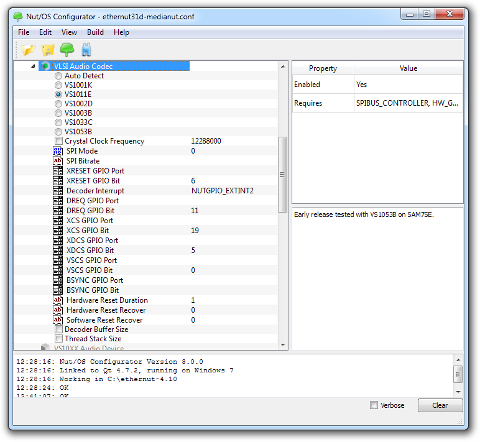Image resolution: width=480 pixels, height=442 pixels.
Task: Click the tree panel scroll up arrow
Action: click(x=283, y=67)
